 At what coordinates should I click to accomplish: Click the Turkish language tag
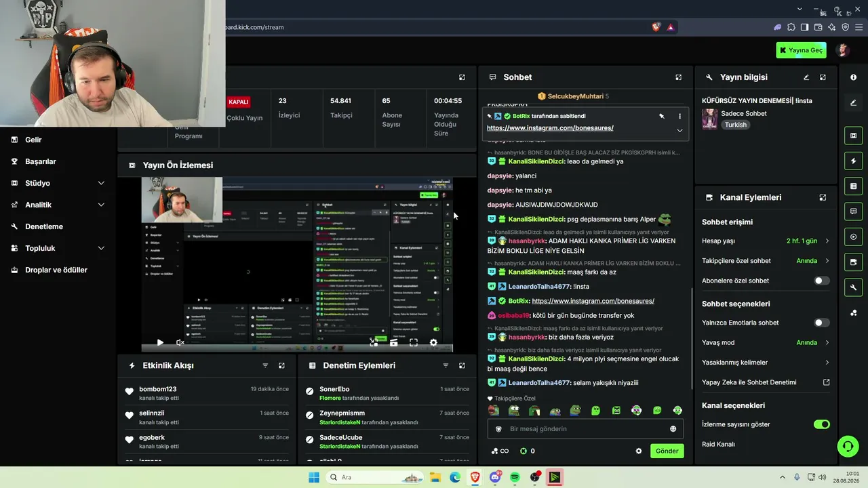(735, 125)
